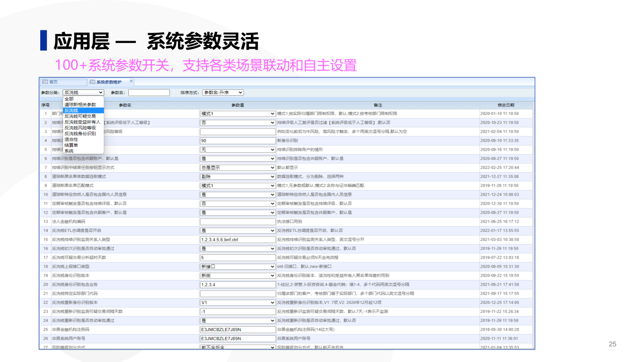This screenshot has width=644, height=362.
Task: Open row 10 道琼斯特定自然人 value dropdown
Action: (237, 194)
